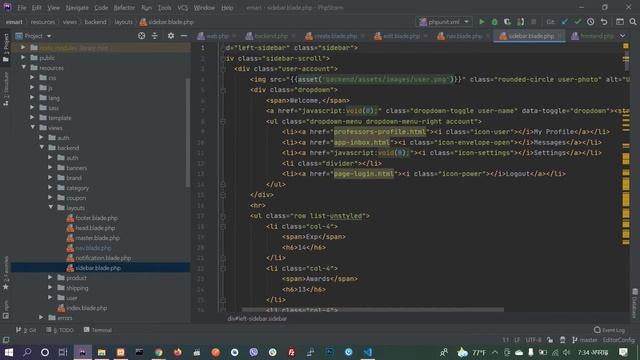Open the Git tool window
The width and height of the screenshot is (640, 360).
(26, 330)
